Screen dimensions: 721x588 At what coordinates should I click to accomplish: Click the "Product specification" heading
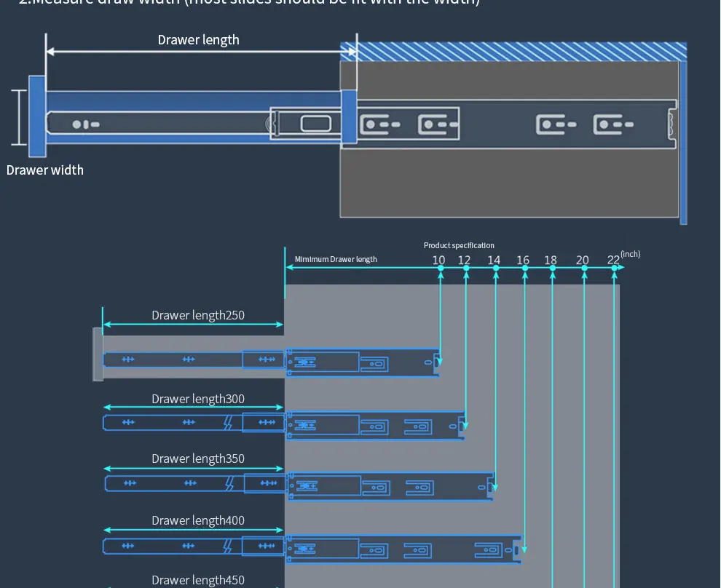pos(459,245)
